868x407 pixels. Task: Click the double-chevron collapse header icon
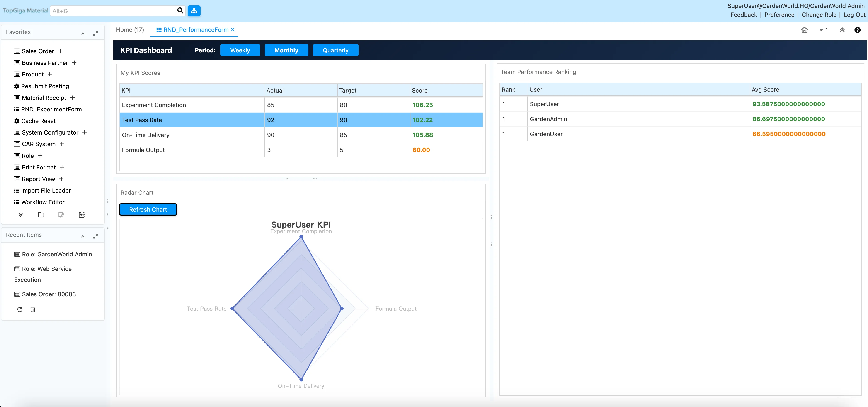tap(842, 30)
